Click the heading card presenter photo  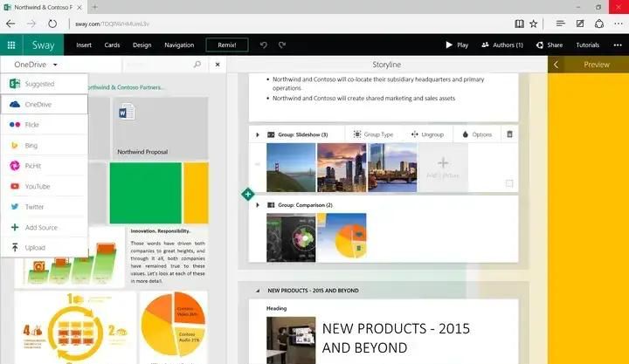pyautogui.click(x=291, y=340)
